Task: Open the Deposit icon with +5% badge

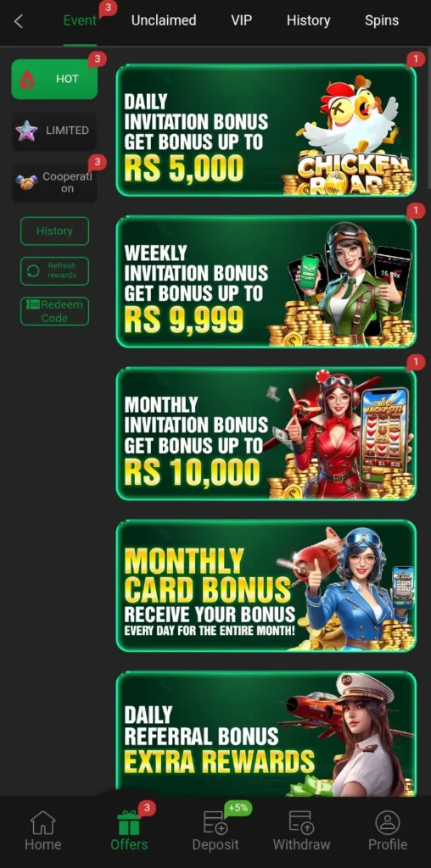Action: click(x=215, y=822)
